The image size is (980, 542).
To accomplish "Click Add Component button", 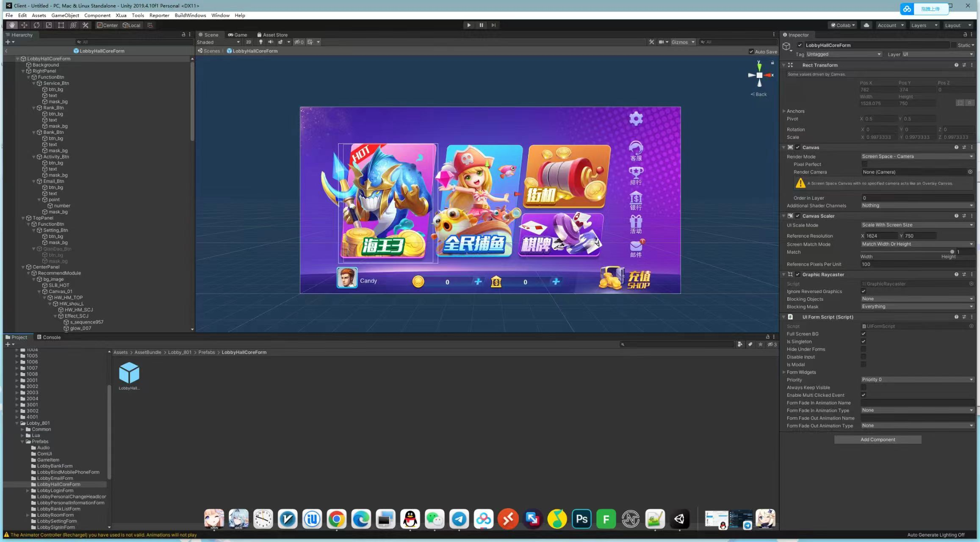I will pyautogui.click(x=877, y=439).
